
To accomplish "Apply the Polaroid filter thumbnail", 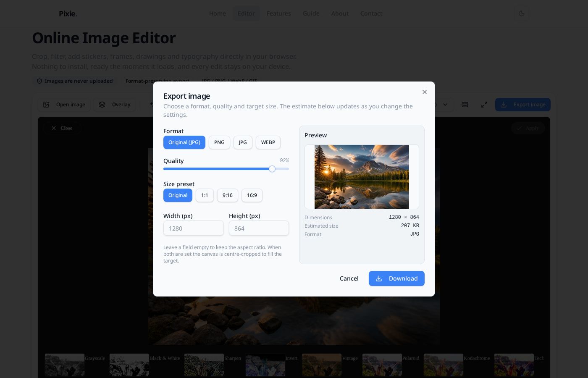I will pyautogui.click(x=382, y=365).
